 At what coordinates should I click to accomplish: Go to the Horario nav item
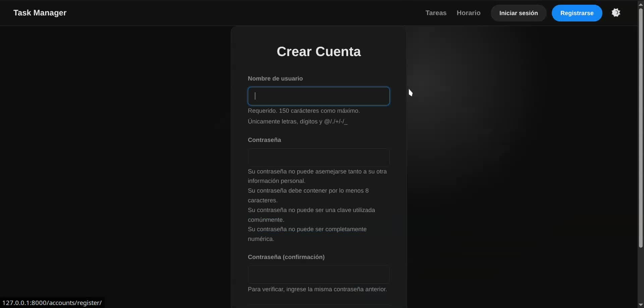coord(468,13)
